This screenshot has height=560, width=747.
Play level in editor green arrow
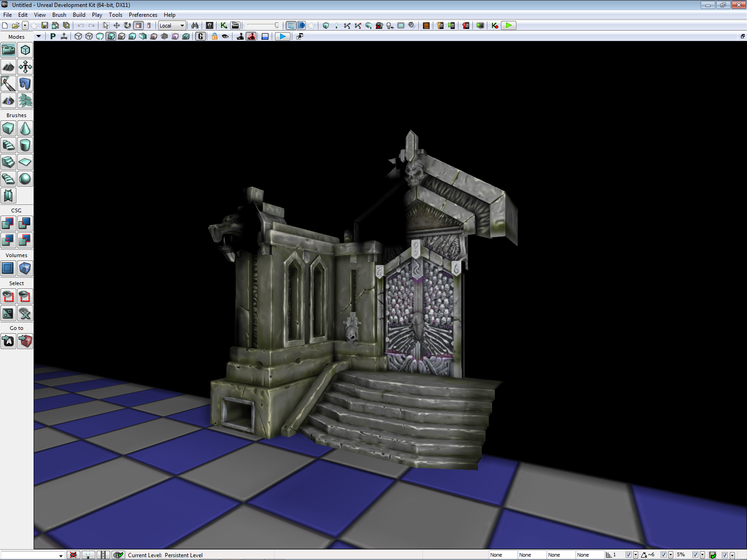[x=509, y=26]
